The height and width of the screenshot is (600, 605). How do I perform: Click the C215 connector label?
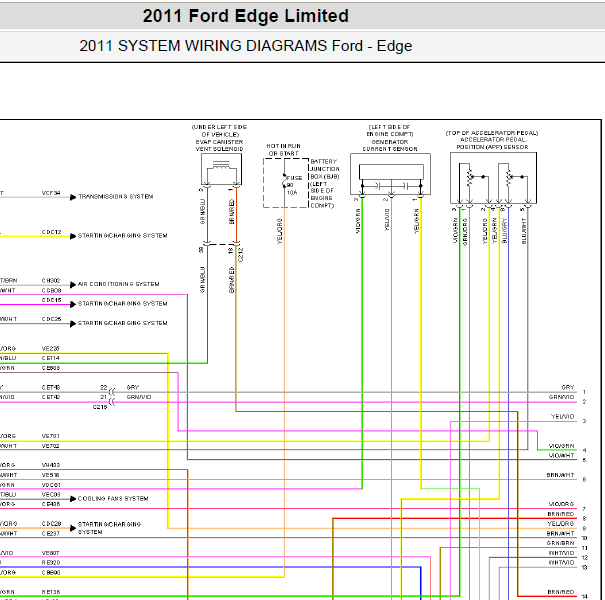pyautogui.click(x=100, y=407)
